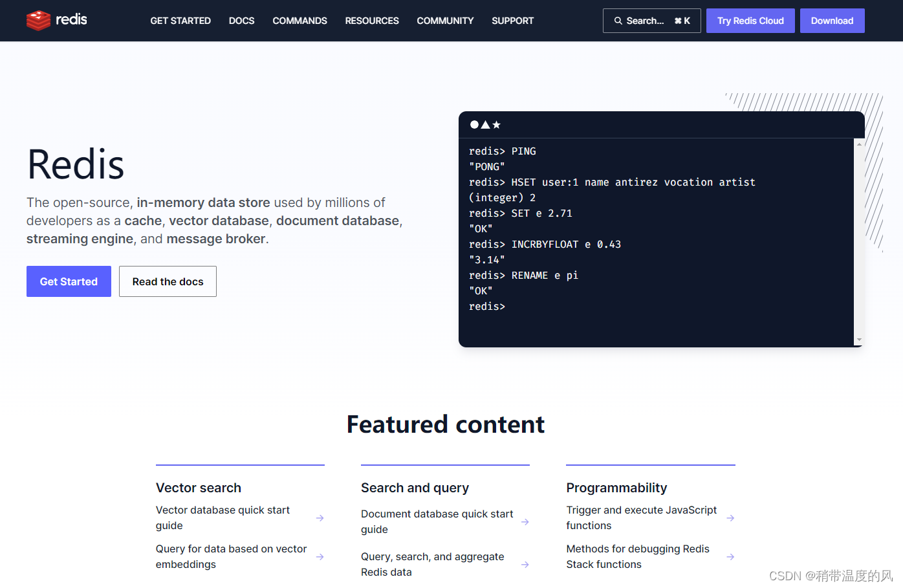Click the empty redis> prompt line in terminal
Screen dimensions: 903x588
coord(487,307)
